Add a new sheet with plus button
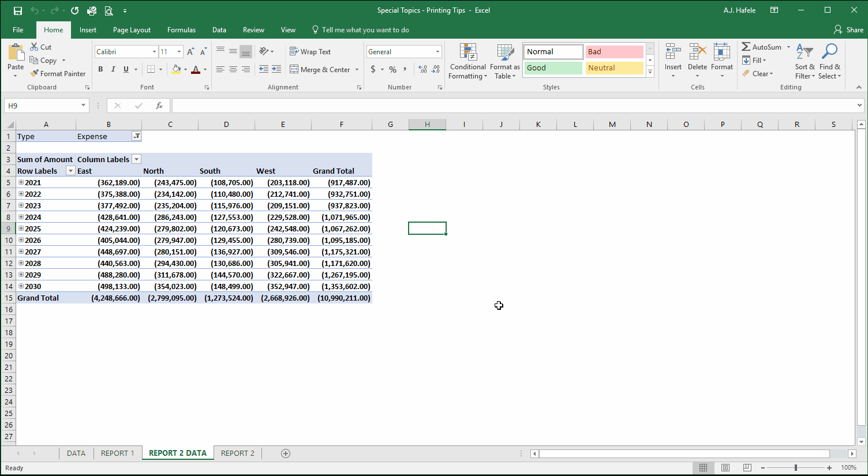Screen dimensions: 868x476 tap(286, 453)
